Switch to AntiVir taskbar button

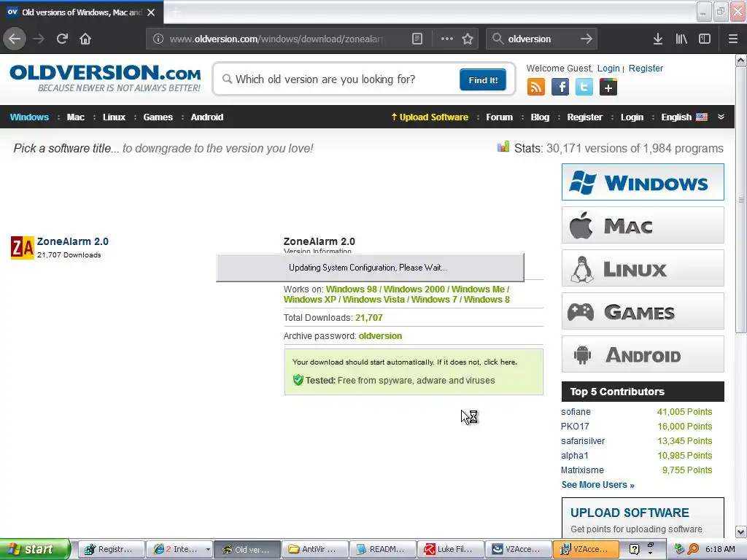point(315,549)
